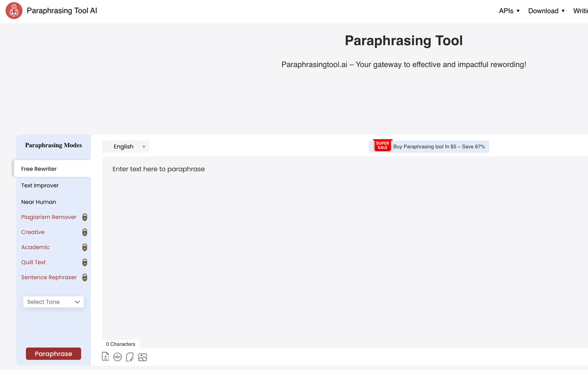
Task: Select the Text Improver mode
Action: [x=40, y=186]
